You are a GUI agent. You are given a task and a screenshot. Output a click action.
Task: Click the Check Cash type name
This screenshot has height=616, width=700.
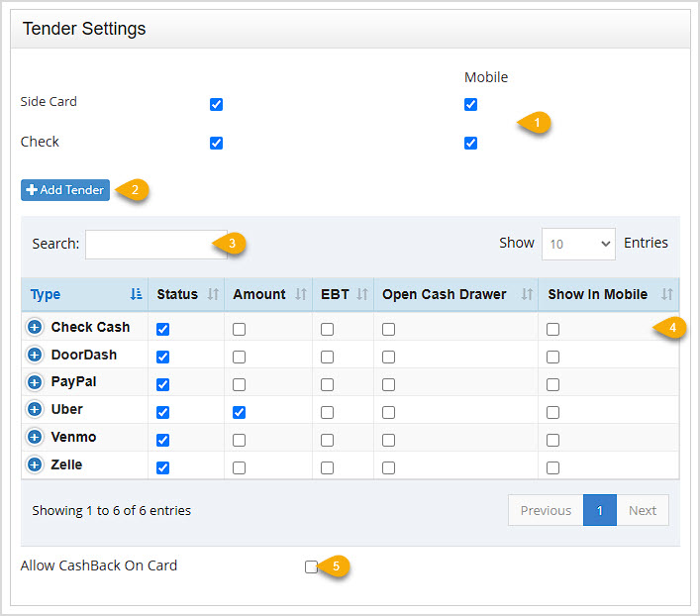pyautogui.click(x=90, y=327)
